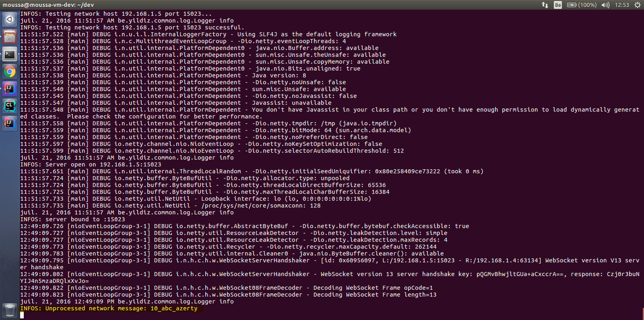
Task: Click the text 'sun.misc.Unsafe: available' on the 11:51:57.540 line
Action: click(299, 89)
